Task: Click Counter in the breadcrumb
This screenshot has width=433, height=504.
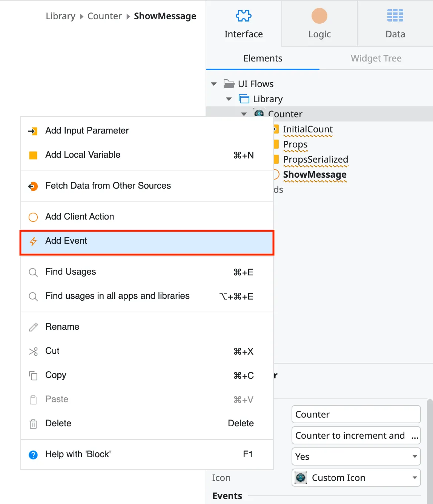Action: coord(104,16)
